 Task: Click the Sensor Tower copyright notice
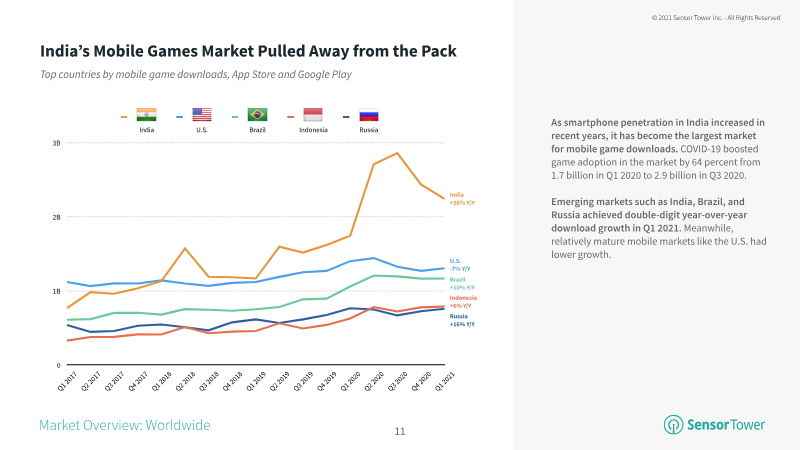716,18
